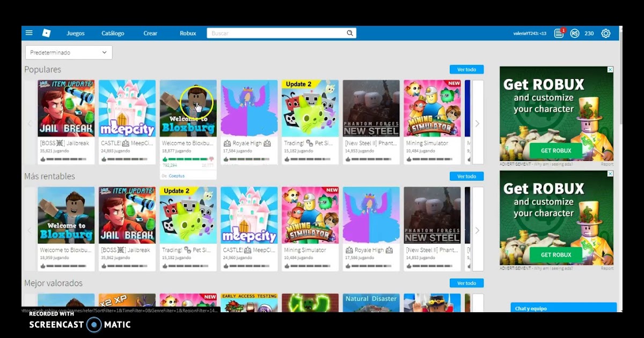Click the Robux currency icon
644x338 pixels.
tap(575, 33)
